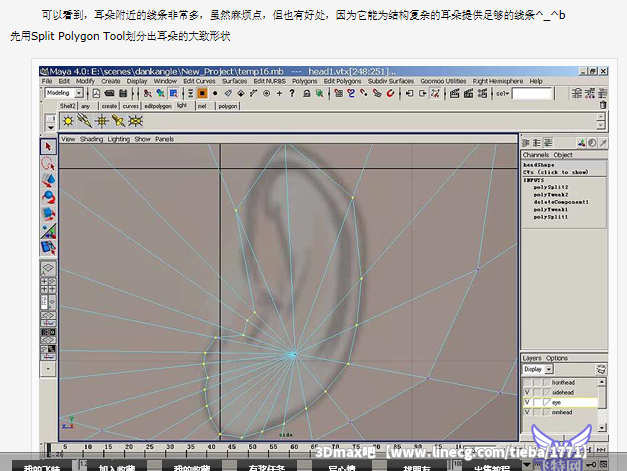
Task: Click the new scene icon in status line
Action: point(96,94)
